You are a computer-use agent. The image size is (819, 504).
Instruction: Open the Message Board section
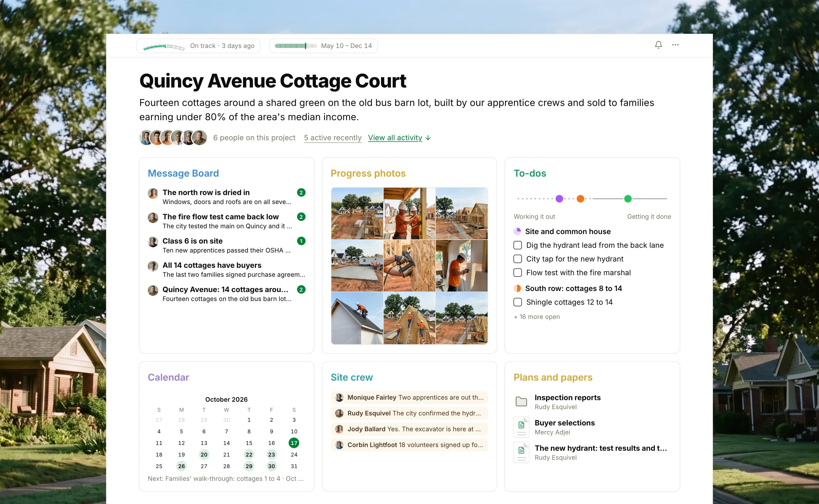tap(183, 173)
